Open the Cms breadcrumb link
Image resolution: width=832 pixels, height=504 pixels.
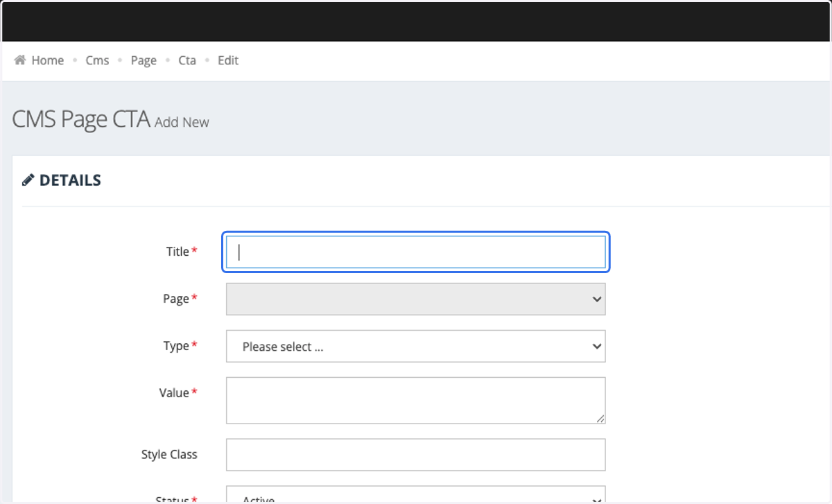(97, 60)
